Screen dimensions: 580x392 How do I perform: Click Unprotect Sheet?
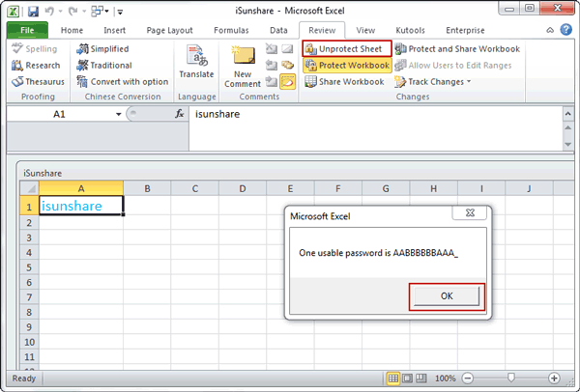(x=347, y=49)
